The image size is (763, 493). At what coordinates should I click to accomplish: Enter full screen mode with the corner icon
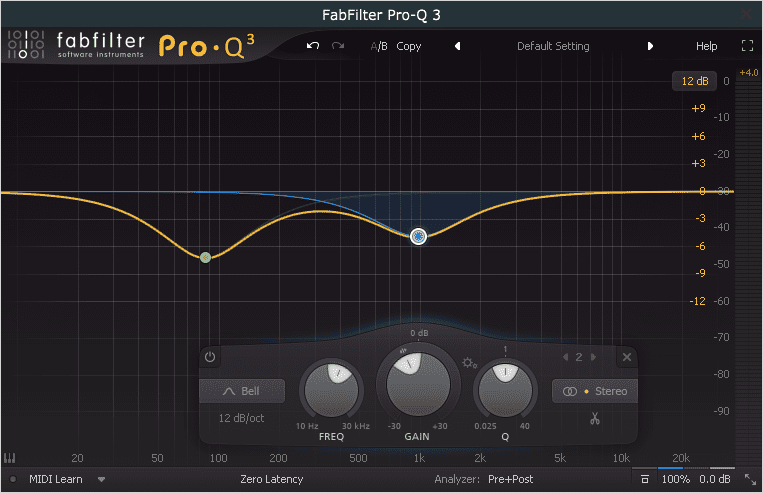pos(746,46)
